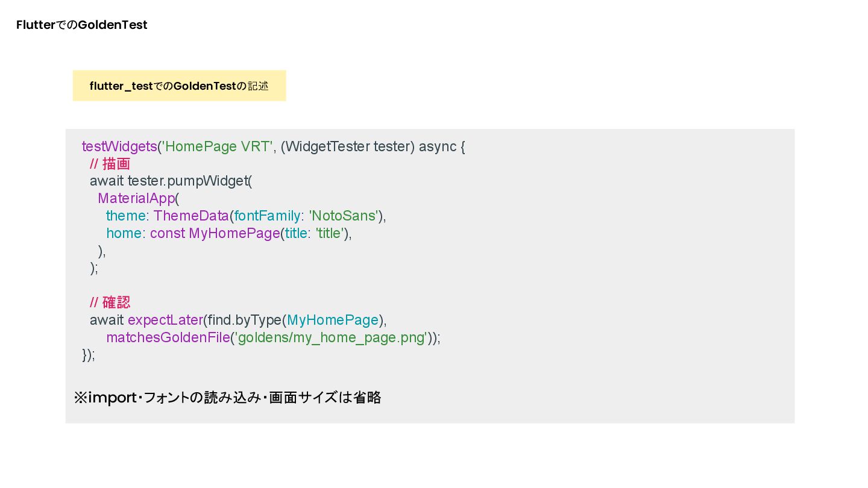The image size is (868, 488).
Task: Click the async keyword in code
Action: [438, 146]
